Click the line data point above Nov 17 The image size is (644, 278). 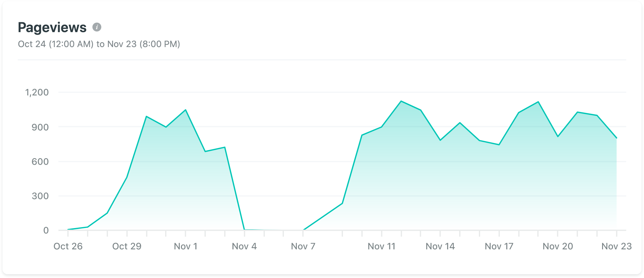[x=499, y=145]
